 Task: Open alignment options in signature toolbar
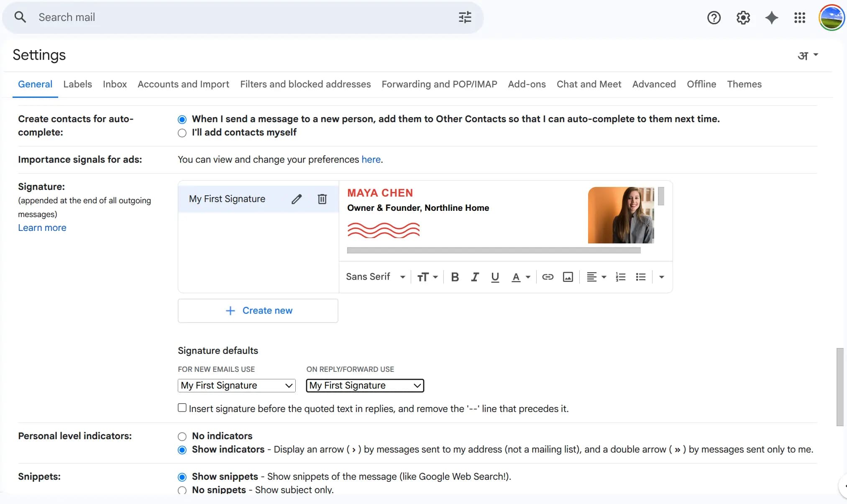click(x=596, y=277)
